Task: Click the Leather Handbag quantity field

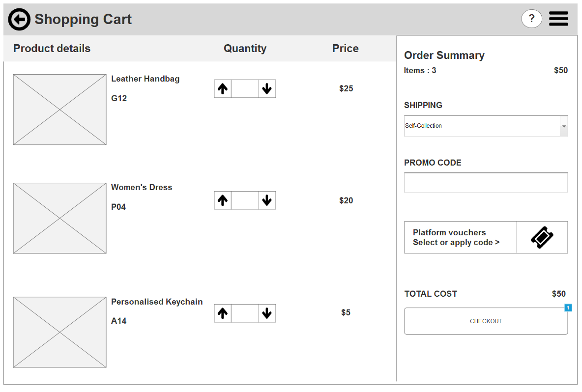Action: pyautogui.click(x=245, y=89)
